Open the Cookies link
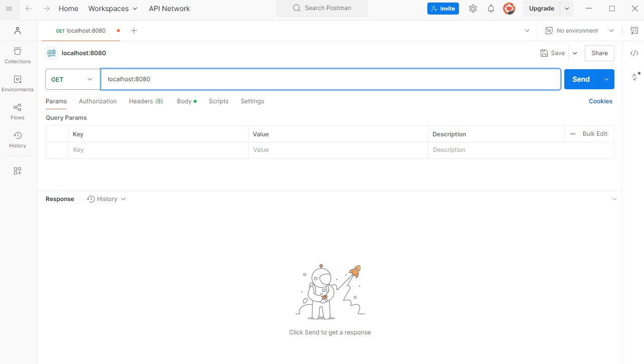This screenshot has height=364, width=644. coord(600,101)
